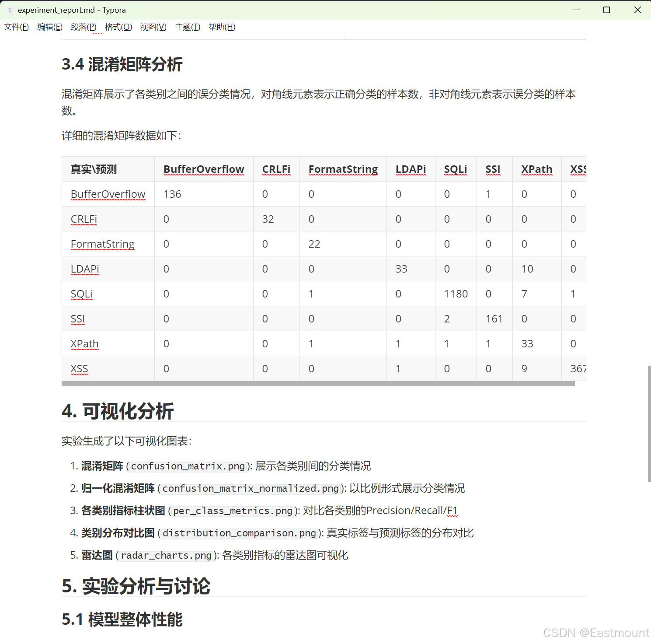The image size is (651, 644).
Task: Open the 编辑(E) menu
Action: pos(50,27)
